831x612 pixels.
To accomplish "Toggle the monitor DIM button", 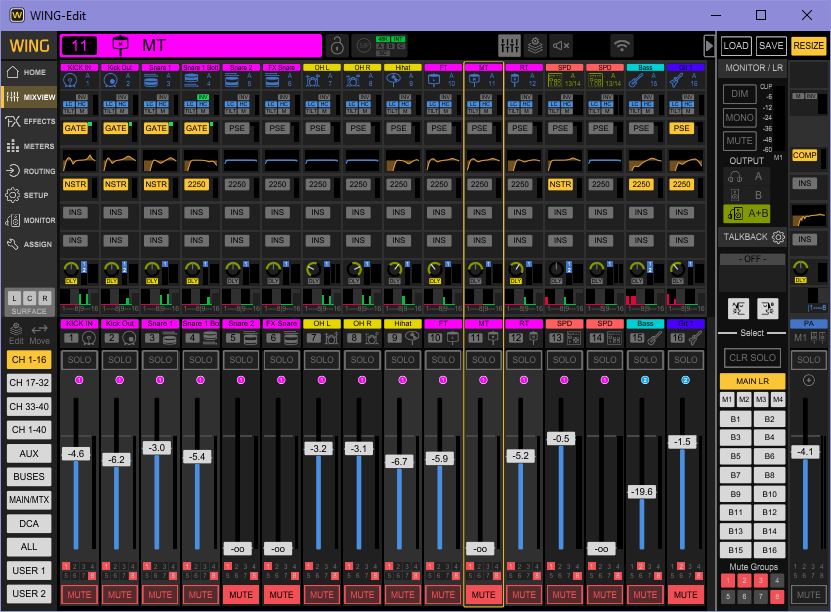I will tap(739, 94).
